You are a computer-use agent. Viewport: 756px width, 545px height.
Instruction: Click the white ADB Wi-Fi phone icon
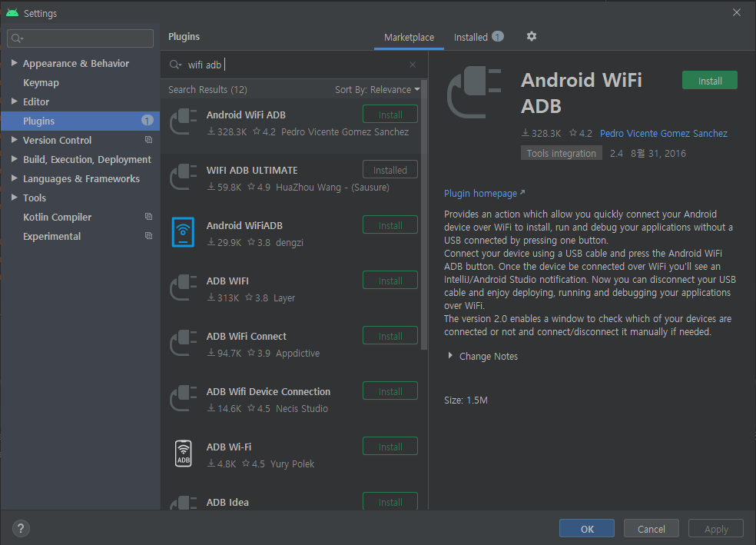(x=183, y=454)
